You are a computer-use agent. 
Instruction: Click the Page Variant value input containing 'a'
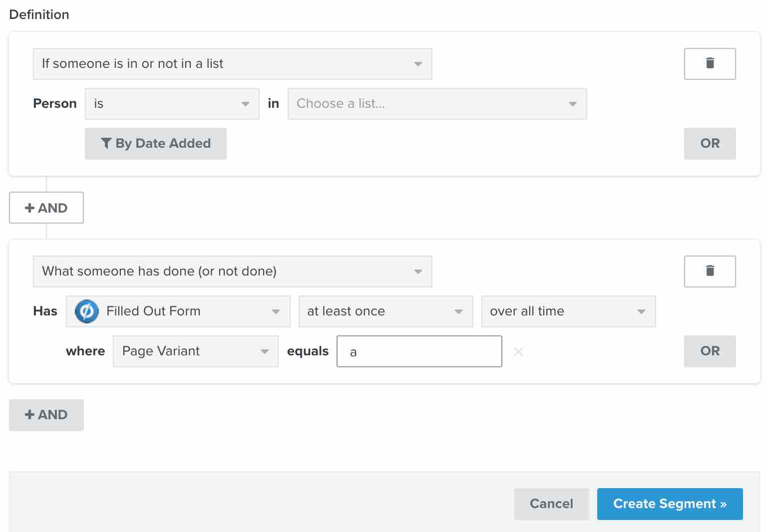[x=419, y=351]
